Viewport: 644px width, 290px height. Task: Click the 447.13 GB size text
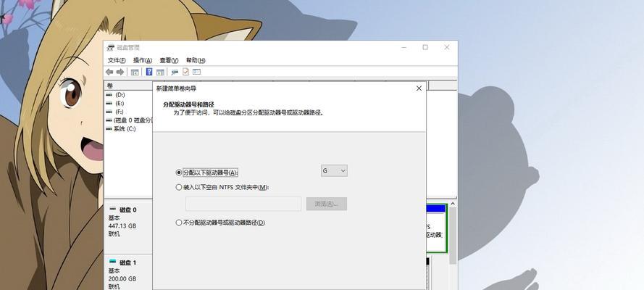tap(122, 226)
